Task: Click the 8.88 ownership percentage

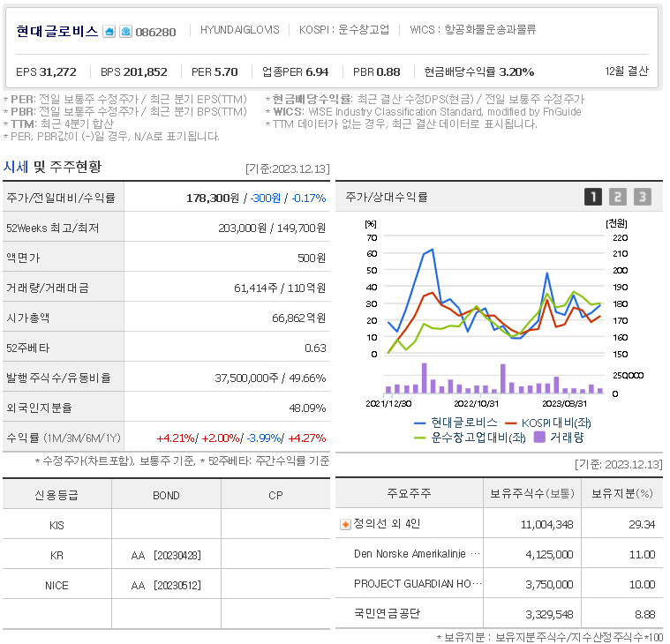Action: (644, 615)
